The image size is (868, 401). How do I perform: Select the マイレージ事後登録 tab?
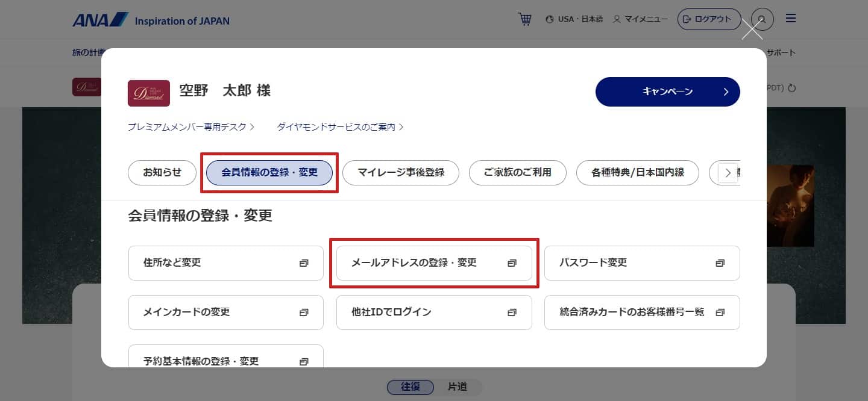(401, 172)
